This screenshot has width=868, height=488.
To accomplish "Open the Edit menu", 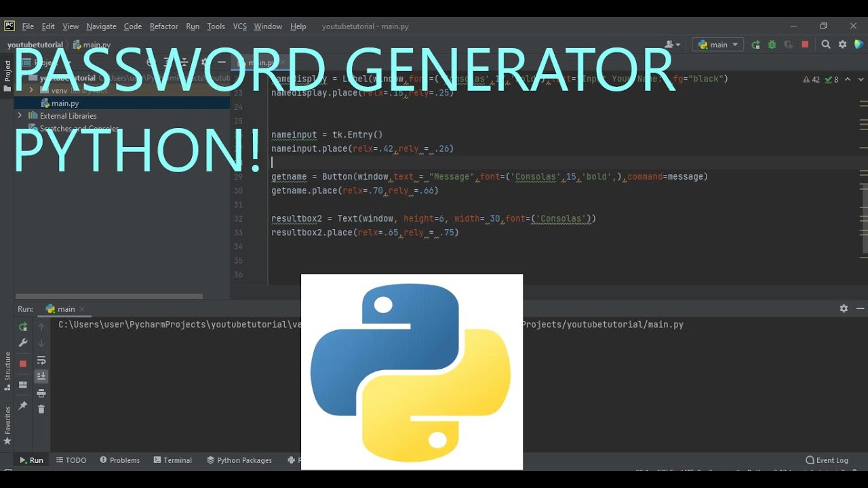I will [x=48, y=26].
